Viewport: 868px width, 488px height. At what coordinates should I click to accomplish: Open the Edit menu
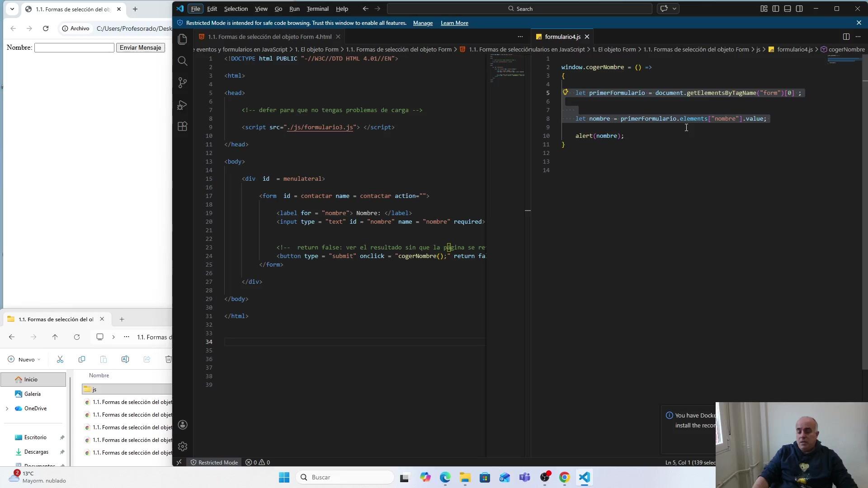pyautogui.click(x=212, y=9)
